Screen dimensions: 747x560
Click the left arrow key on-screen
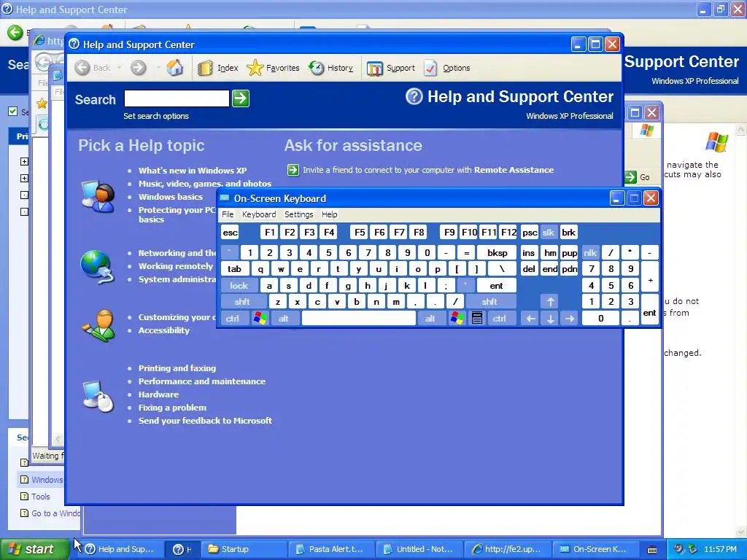(x=531, y=319)
